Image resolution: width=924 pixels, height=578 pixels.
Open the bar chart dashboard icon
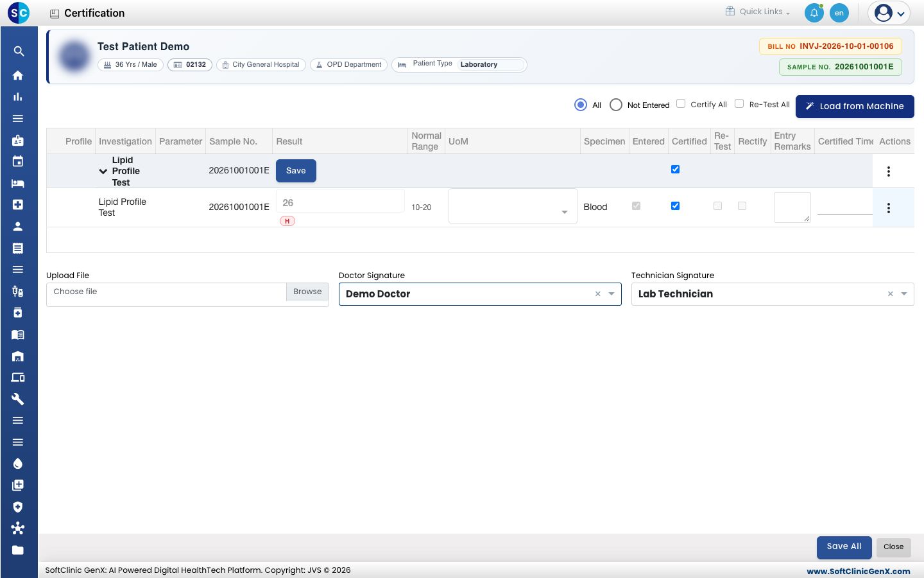pyautogui.click(x=18, y=97)
